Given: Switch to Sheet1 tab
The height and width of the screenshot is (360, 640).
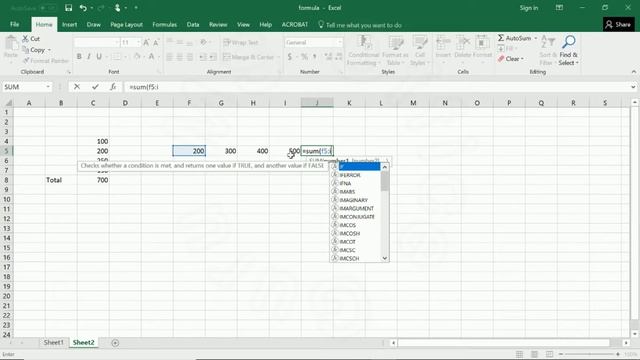Looking at the screenshot, I should (53, 342).
